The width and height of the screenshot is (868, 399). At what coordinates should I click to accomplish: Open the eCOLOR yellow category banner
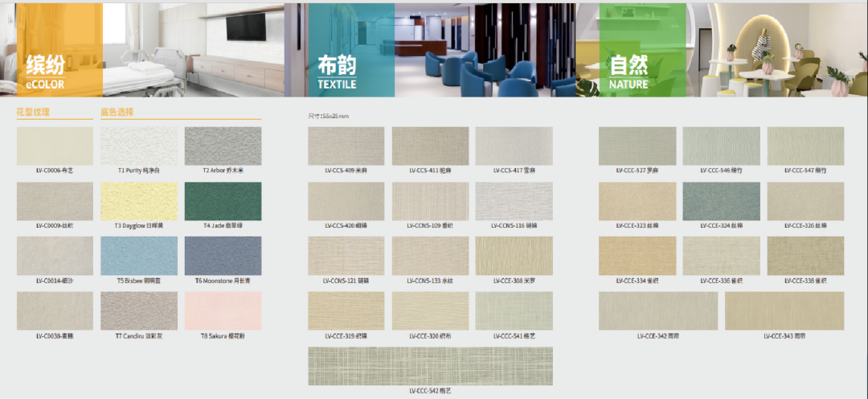(51, 50)
